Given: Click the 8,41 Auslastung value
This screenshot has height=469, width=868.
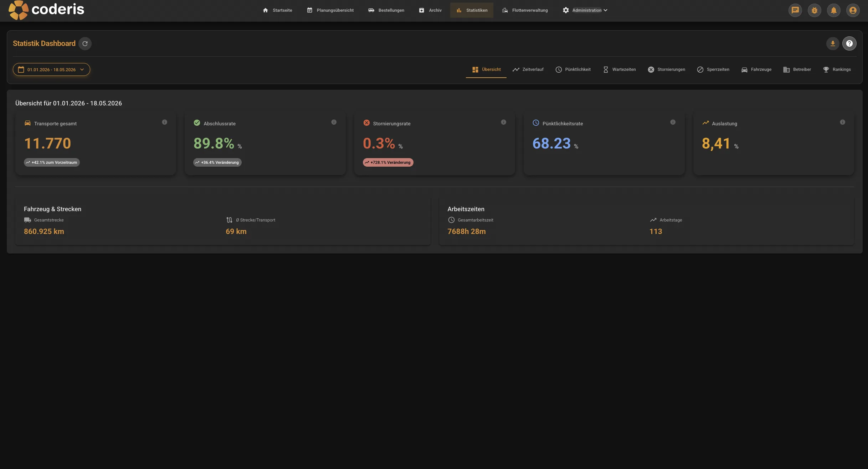Looking at the screenshot, I should [716, 144].
